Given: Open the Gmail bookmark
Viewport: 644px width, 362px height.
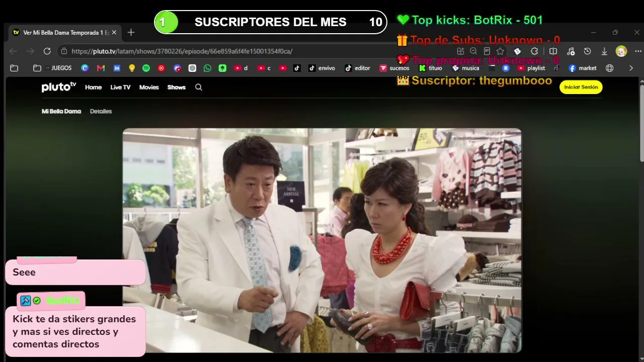Looking at the screenshot, I should (101, 68).
